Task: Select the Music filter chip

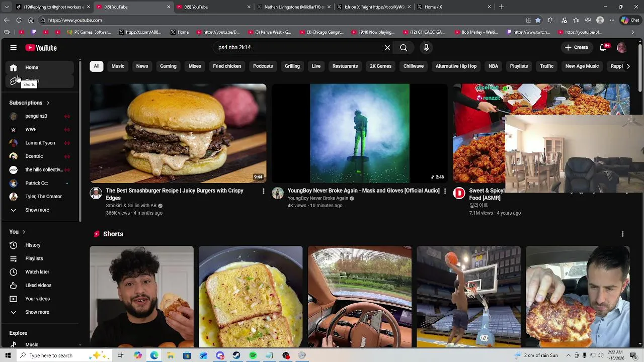Action: 118,66
